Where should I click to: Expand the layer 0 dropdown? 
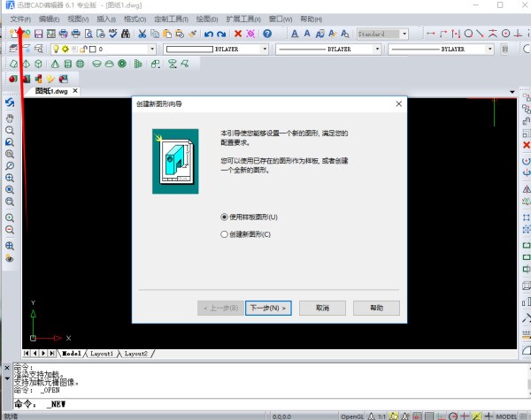(152, 49)
